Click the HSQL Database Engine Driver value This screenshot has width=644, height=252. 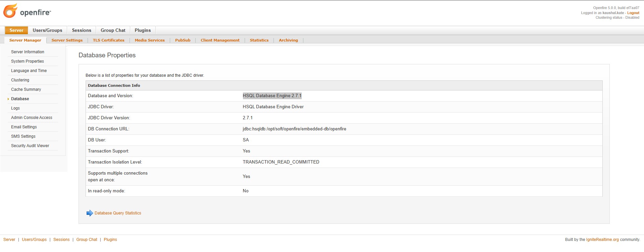pos(273,107)
